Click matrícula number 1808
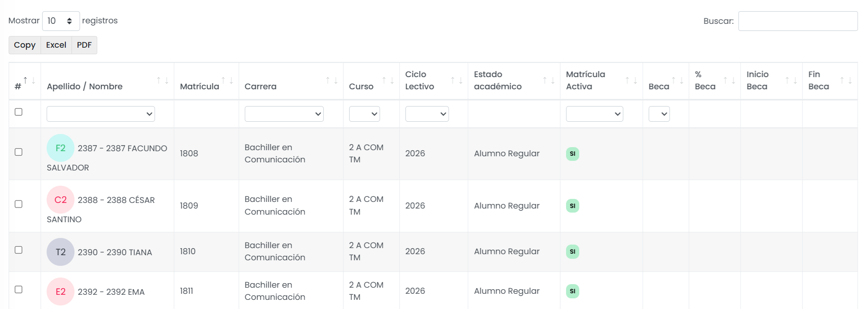This screenshot has height=309, width=868. pyautogui.click(x=189, y=154)
